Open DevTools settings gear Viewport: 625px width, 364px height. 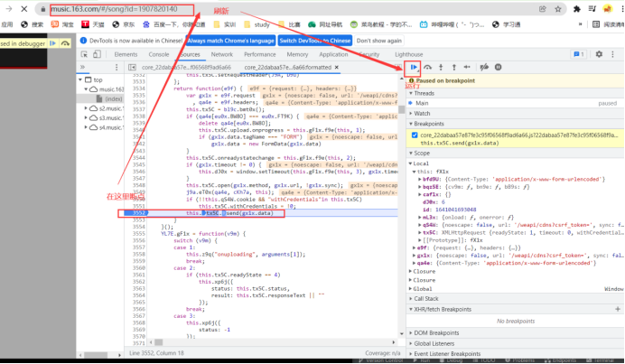click(599, 54)
